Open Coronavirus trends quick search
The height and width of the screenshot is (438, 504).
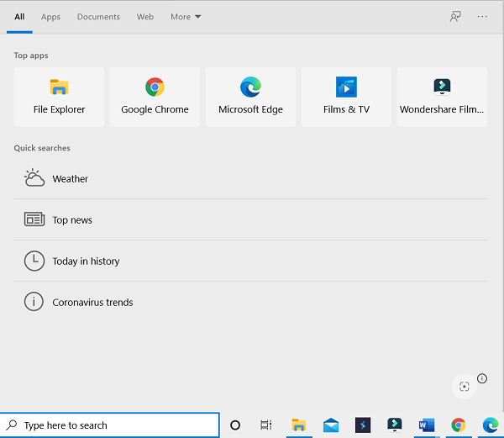92,303
